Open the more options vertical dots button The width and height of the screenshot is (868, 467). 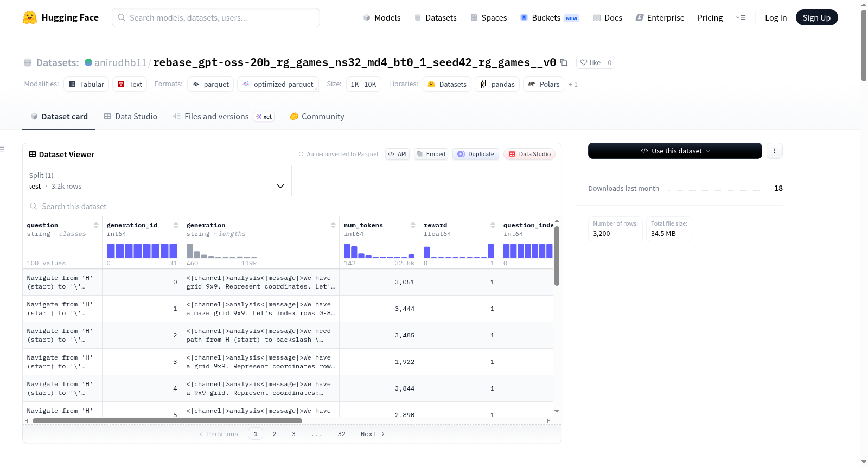pyautogui.click(x=775, y=151)
